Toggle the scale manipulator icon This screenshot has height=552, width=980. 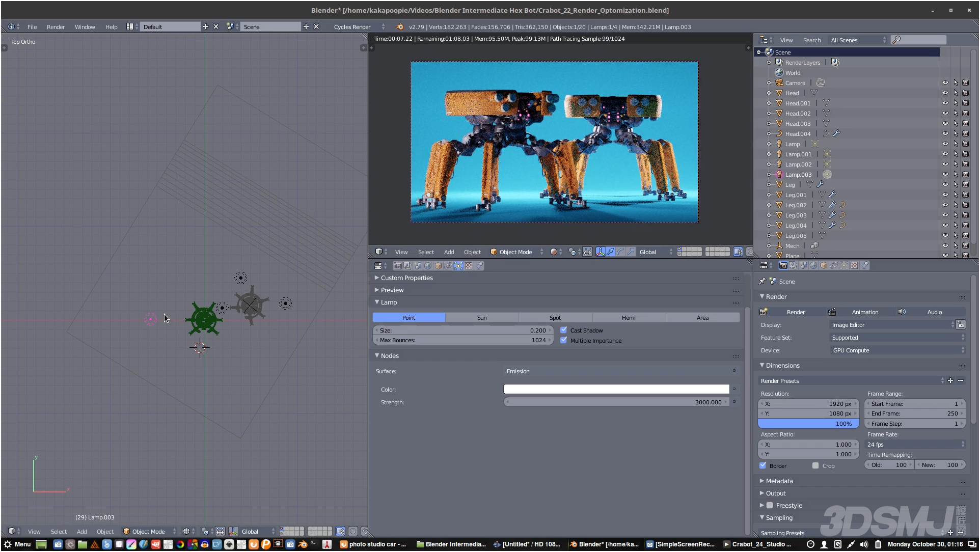[631, 252]
